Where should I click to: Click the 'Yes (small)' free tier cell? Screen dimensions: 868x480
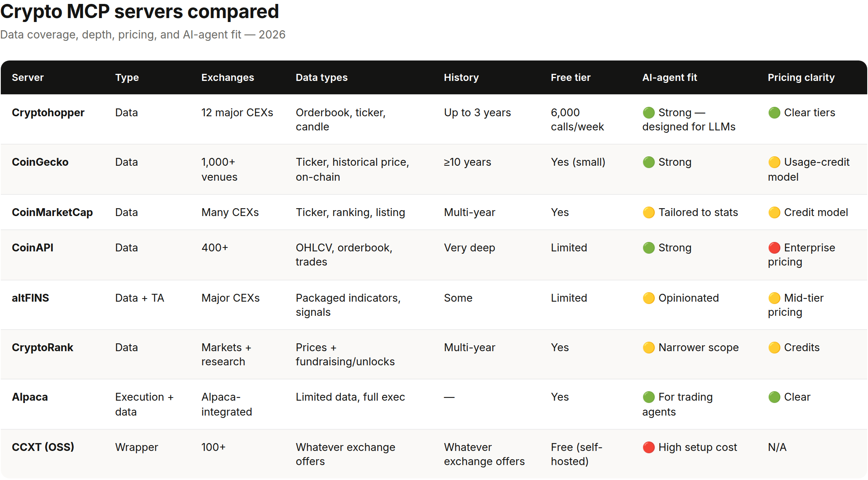click(x=578, y=162)
